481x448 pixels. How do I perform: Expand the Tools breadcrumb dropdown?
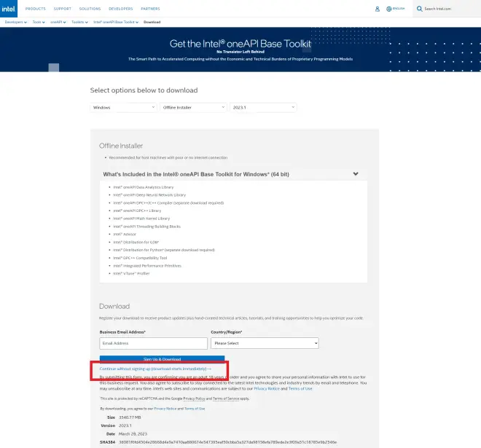(39, 22)
